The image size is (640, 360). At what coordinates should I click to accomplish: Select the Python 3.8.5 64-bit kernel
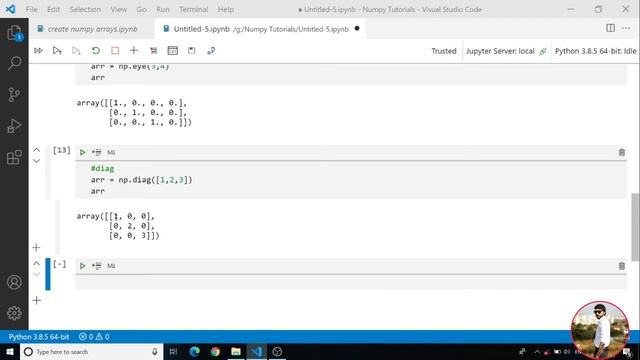[595, 51]
